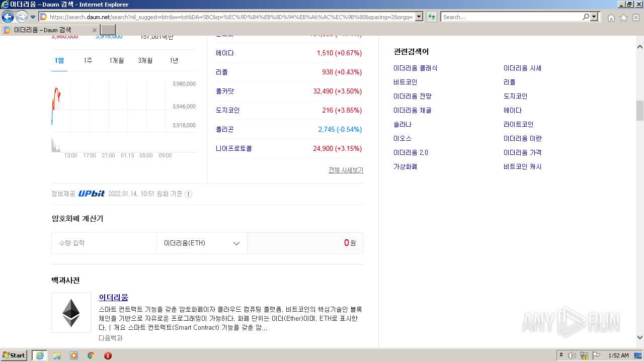
Task: Select the 이더리움 – Daum 검색 tab
Action: [50, 30]
